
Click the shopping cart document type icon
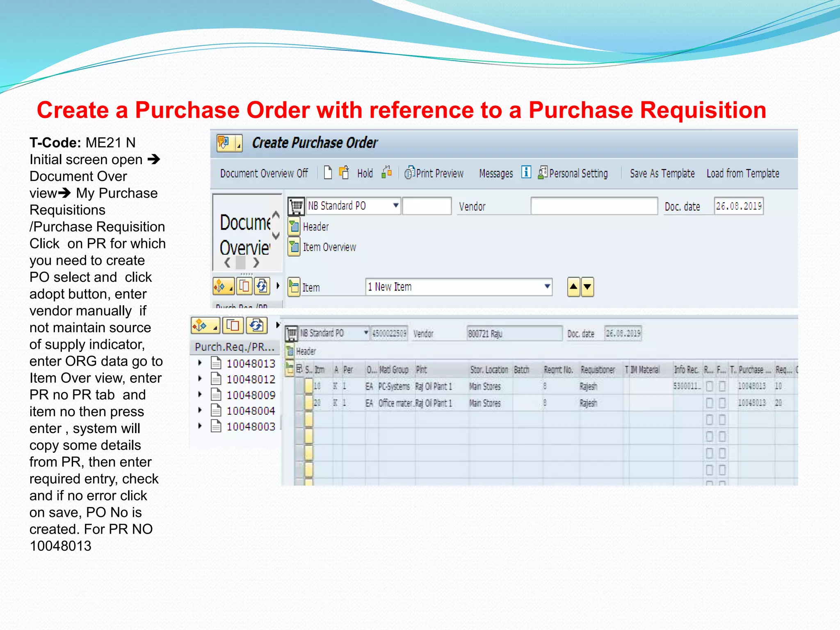(296, 205)
